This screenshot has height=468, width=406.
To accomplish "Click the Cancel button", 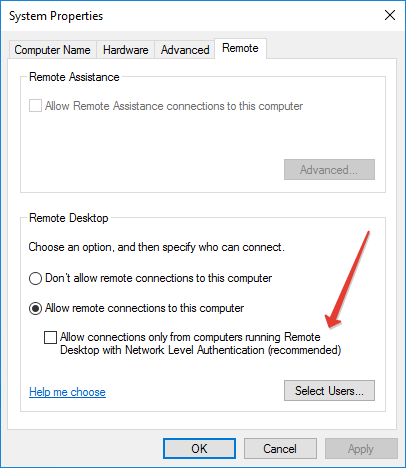I will 280,449.
